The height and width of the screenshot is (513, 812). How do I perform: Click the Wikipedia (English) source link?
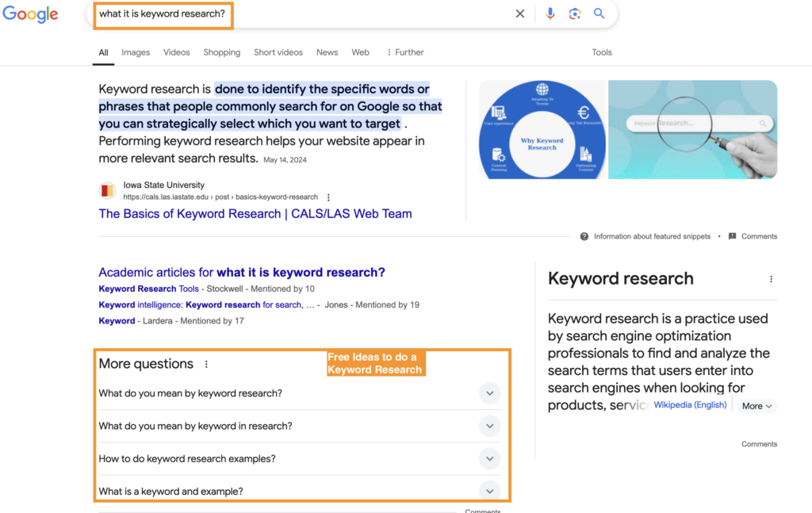[x=690, y=404]
